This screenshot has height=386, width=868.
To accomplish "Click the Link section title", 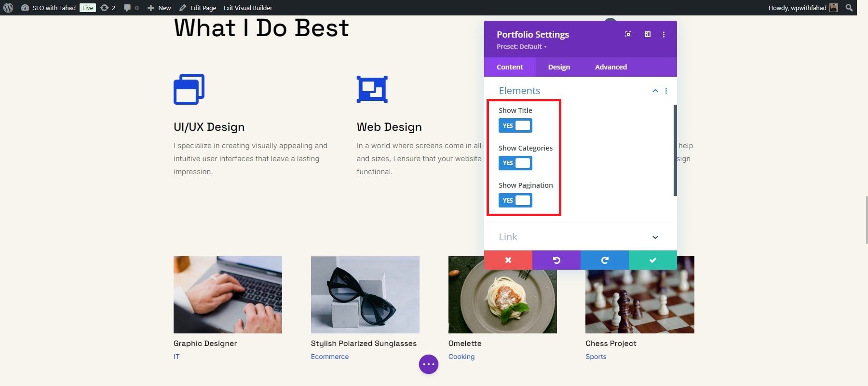I will coord(508,237).
